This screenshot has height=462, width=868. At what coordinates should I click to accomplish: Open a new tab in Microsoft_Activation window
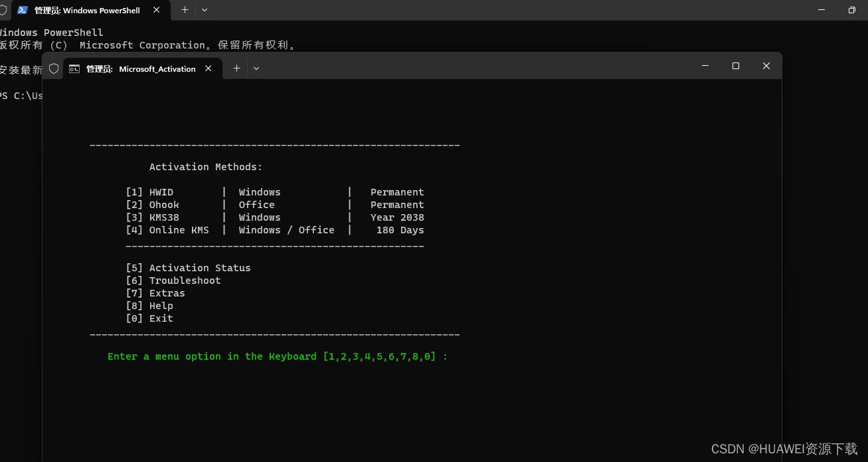[x=236, y=68]
